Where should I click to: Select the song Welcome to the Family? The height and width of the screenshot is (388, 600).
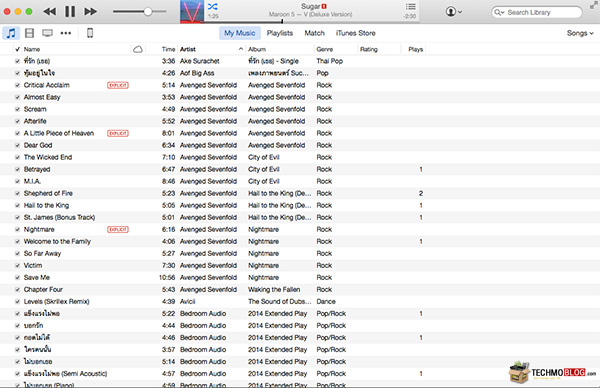57,241
